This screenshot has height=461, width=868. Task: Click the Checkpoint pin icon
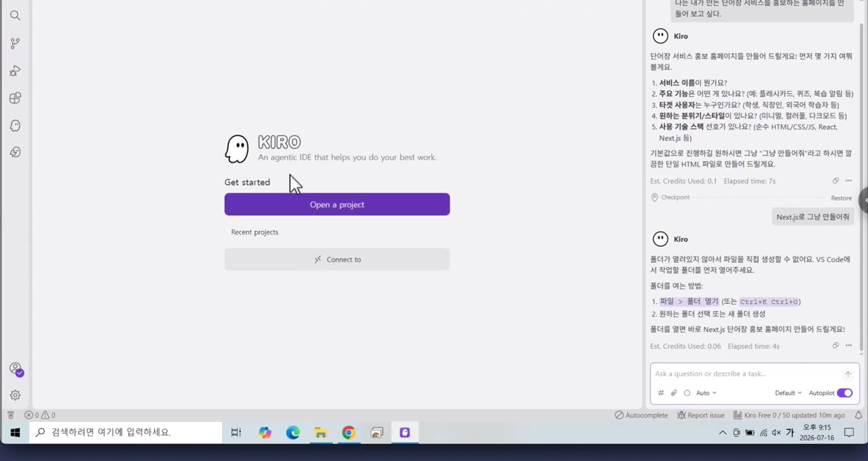[655, 198]
